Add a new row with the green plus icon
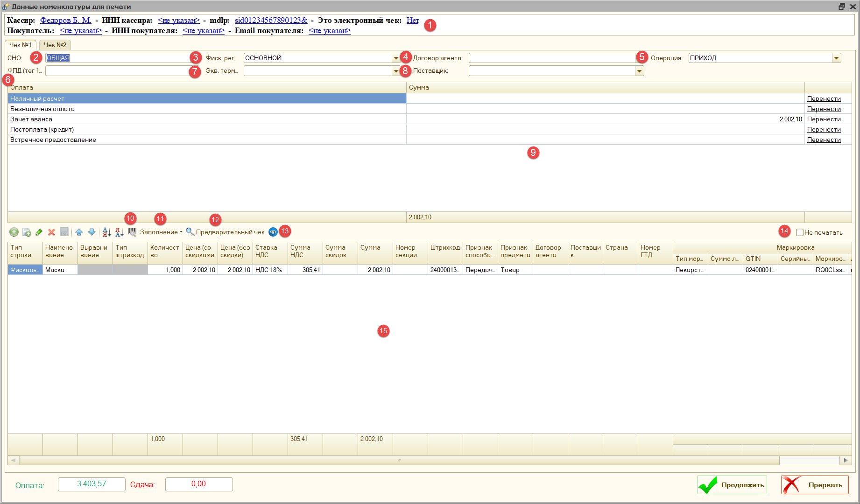Screen dimensions: 860x504 click(x=14, y=232)
